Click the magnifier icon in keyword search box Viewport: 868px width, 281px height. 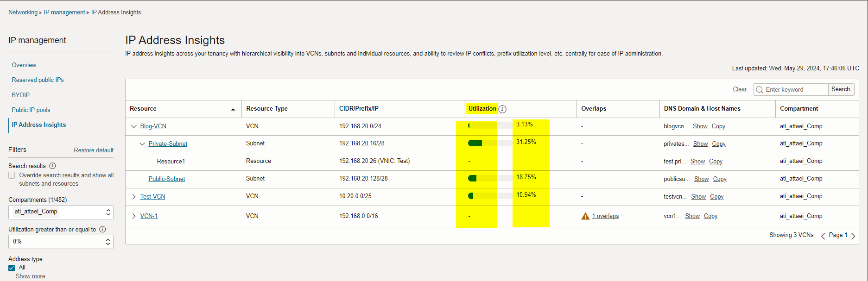click(759, 90)
